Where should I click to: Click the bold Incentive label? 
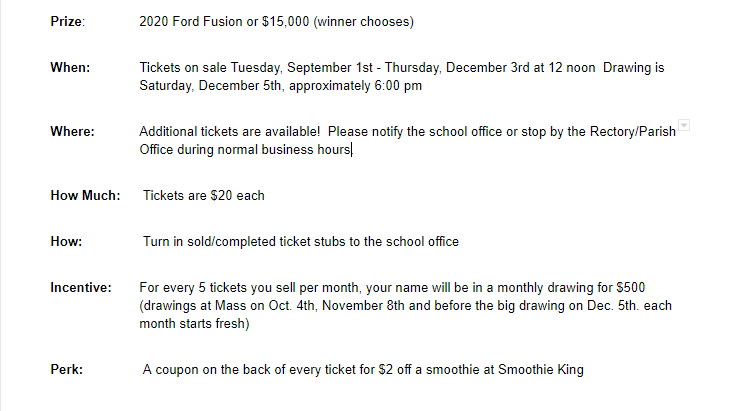click(x=81, y=287)
